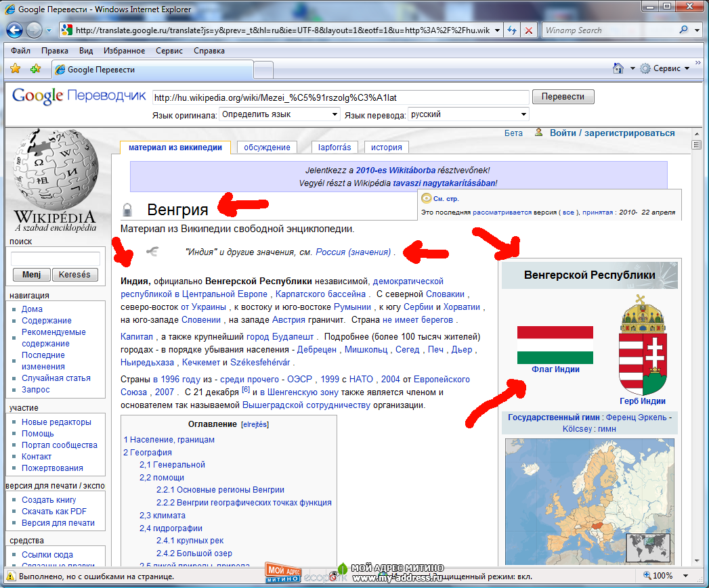Open contents entry 2,3 климата
Image resolution: width=709 pixels, height=588 pixels.
pyautogui.click(x=163, y=515)
